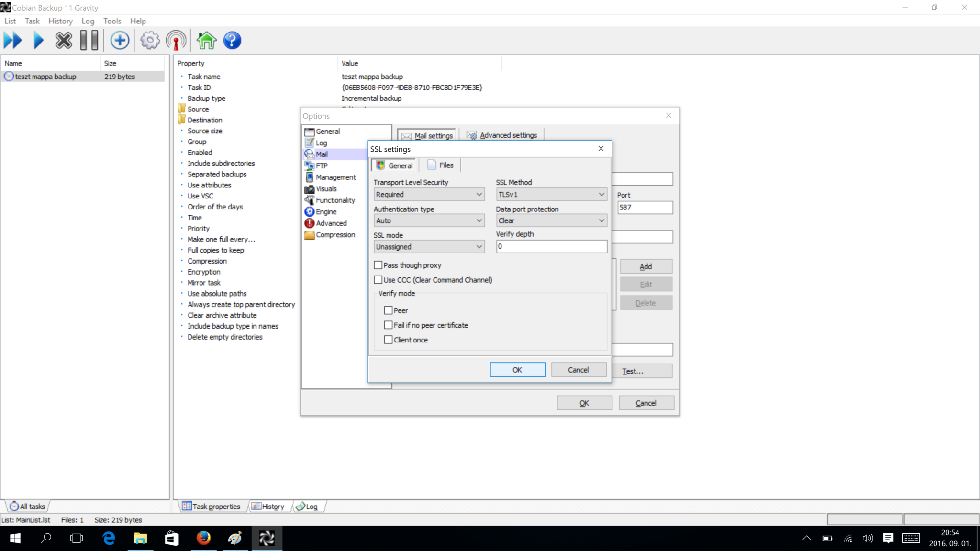Open the Engine section in Options
Viewport: 980px width, 551px height.
[x=325, y=211]
